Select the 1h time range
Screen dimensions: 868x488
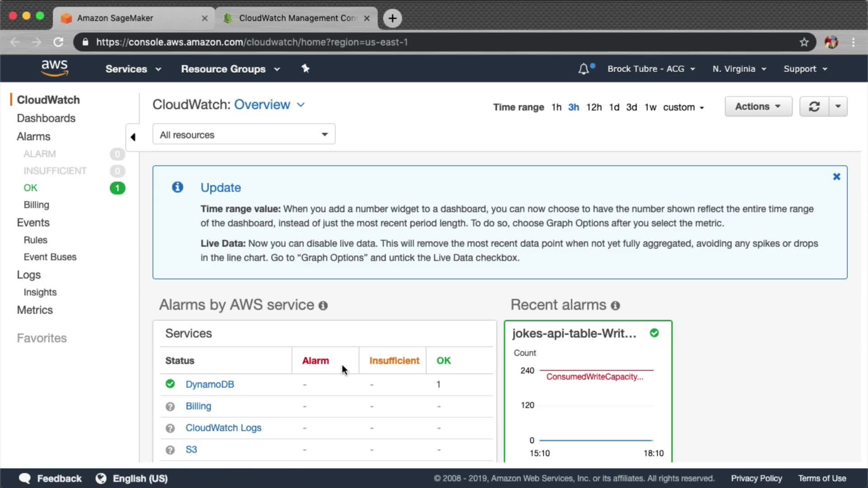pos(556,108)
